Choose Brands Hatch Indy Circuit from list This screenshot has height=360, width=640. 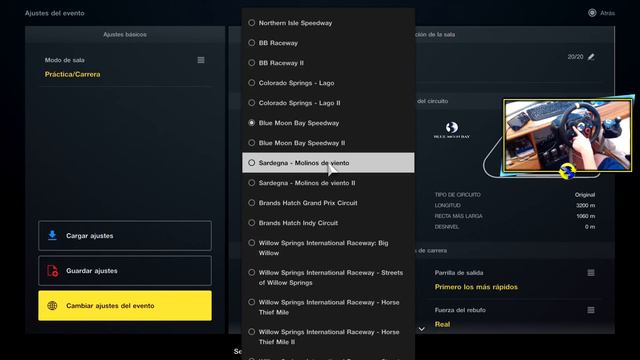328,223
